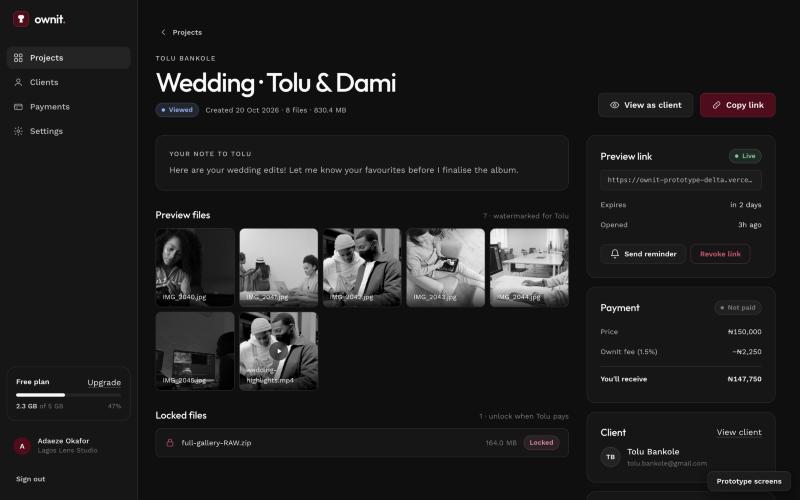Click the lock icon beside full-gallery-RAW.zip
Screen dimensions: 800x500
tap(170, 443)
